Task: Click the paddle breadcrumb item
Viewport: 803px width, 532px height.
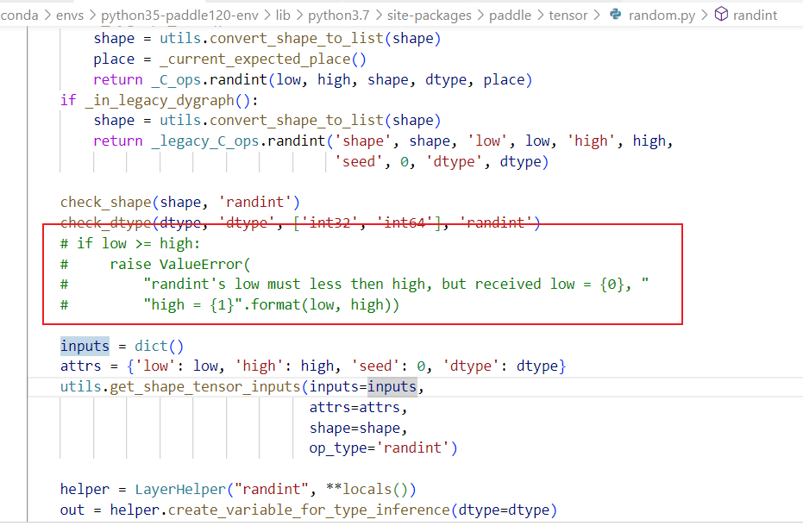Action: pyautogui.click(x=510, y=15)
